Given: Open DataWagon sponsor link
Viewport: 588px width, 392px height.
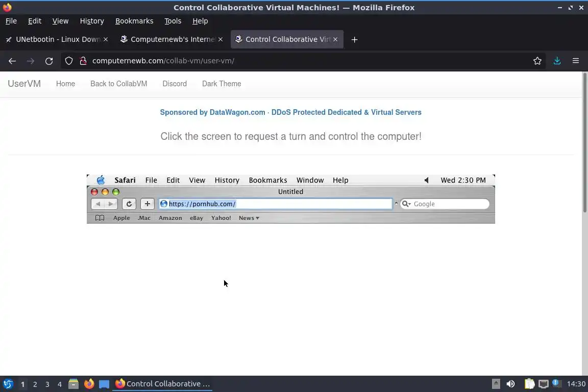Looking at the screenshot, I should 290,112.
